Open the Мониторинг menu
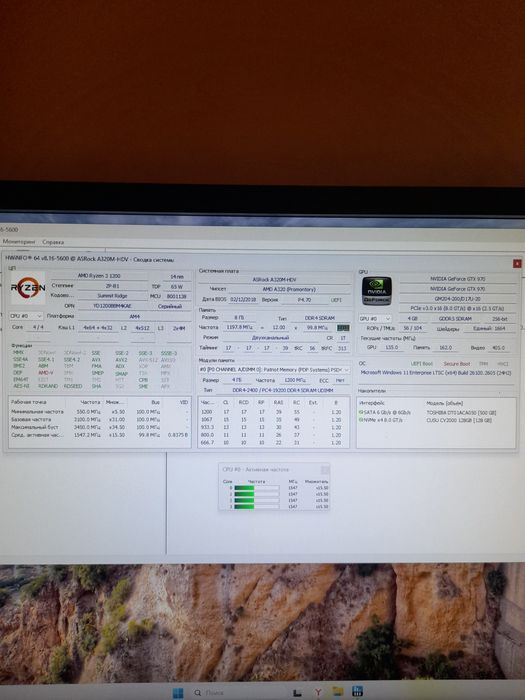This screenshot has width=525, height=700. tap(19, 242)
